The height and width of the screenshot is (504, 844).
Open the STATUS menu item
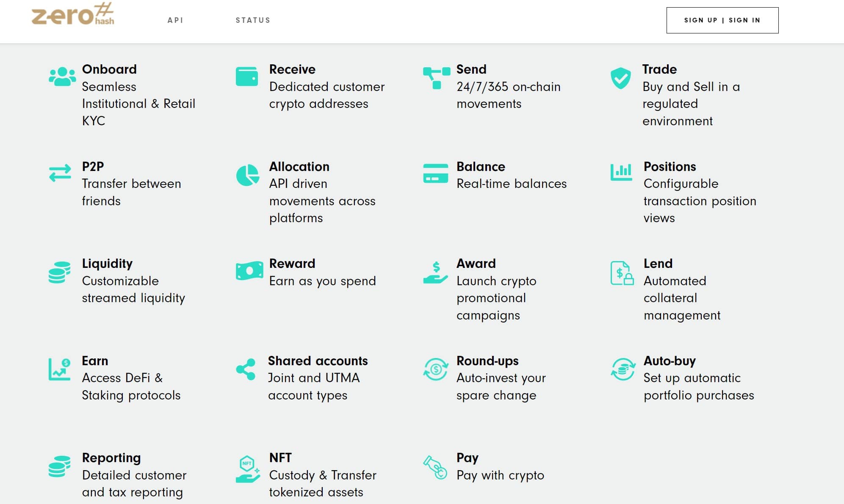pos(253,20)
